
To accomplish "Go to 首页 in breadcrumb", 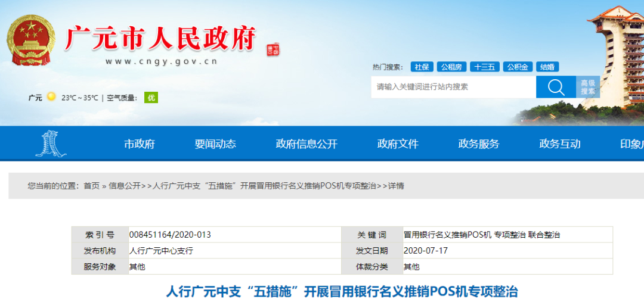I will coord(91,186).
